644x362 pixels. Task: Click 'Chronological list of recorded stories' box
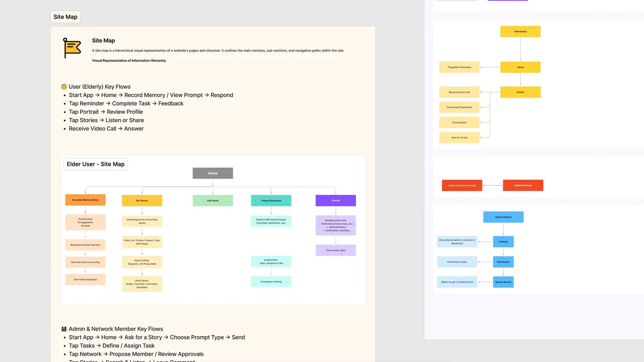[142, 221]
